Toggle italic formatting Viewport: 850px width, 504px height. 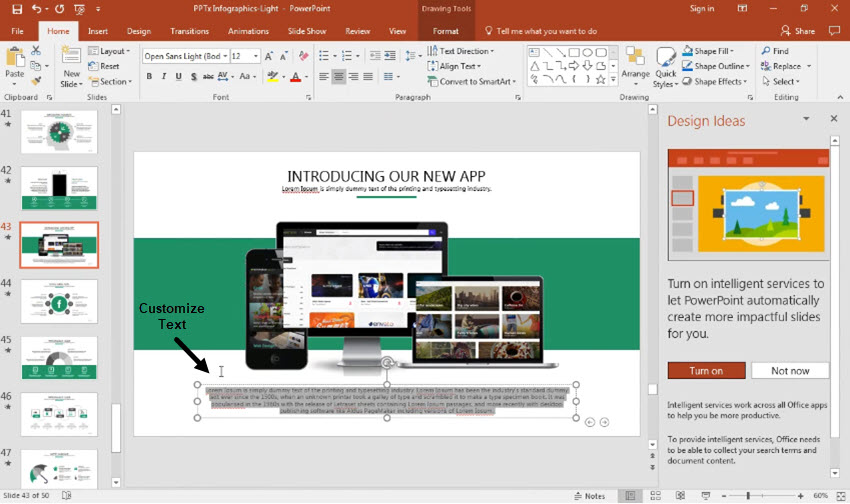coord(164,76)
